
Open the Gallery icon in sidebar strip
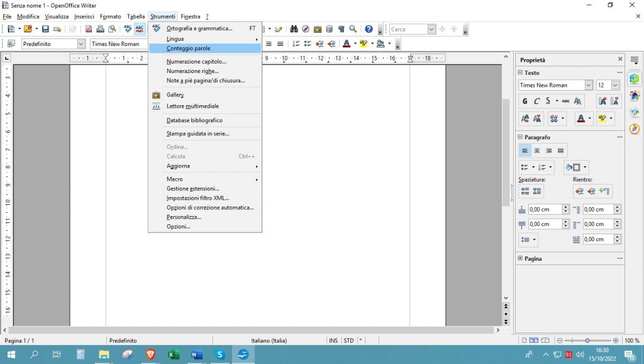tap(635, 112)
